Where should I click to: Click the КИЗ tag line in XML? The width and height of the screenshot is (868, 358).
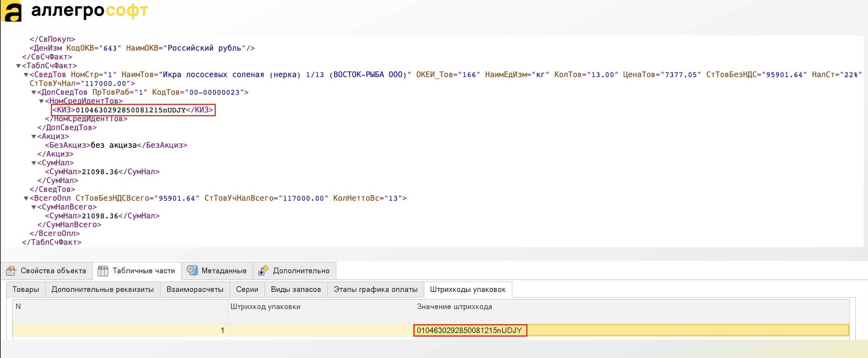pyautogui.click(x=133, y=110)
